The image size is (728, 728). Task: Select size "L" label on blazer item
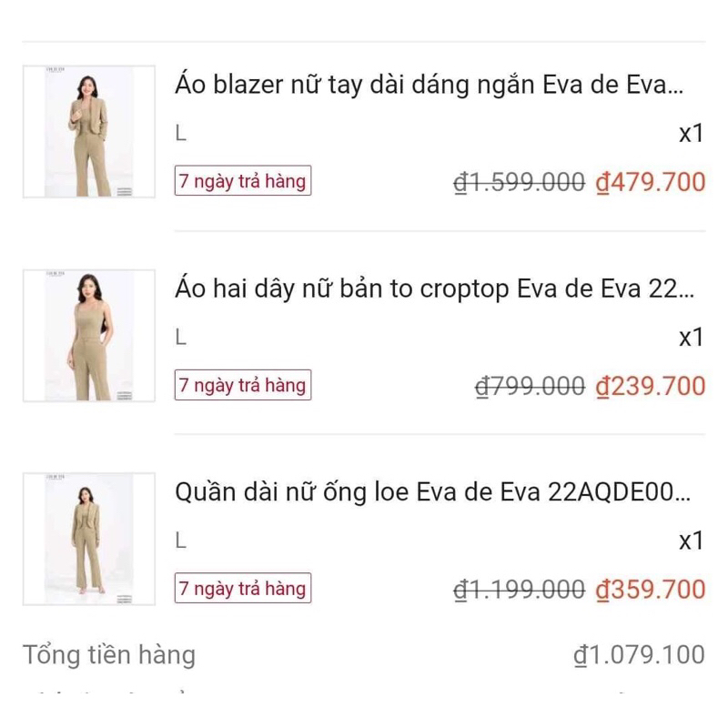[180, 132]
